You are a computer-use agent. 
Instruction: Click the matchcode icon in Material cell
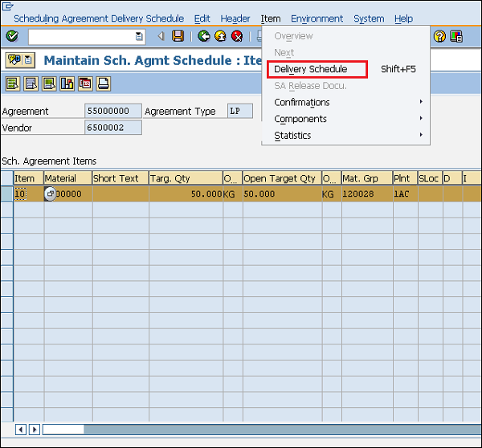pos(51,193)
